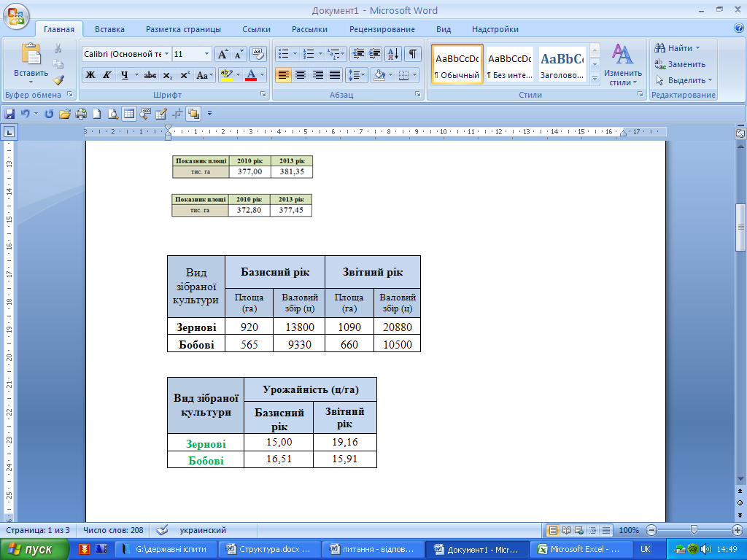Click the Undo arrow icon
Image resolution: width=747 pixels, height=560 pixels.
click(x=26, y=114)
